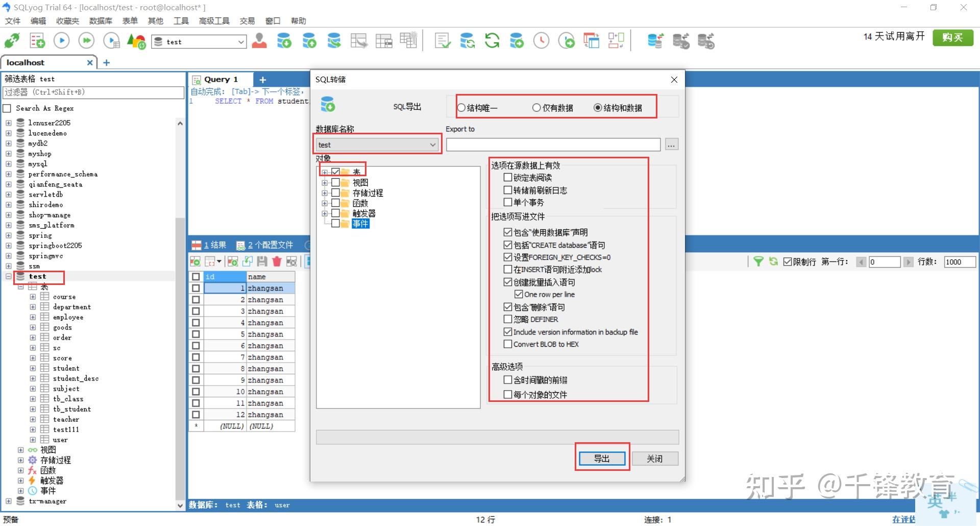Screen dimensions: 980x526
Task: Execute the current query
Action: (x=61, y=40)
